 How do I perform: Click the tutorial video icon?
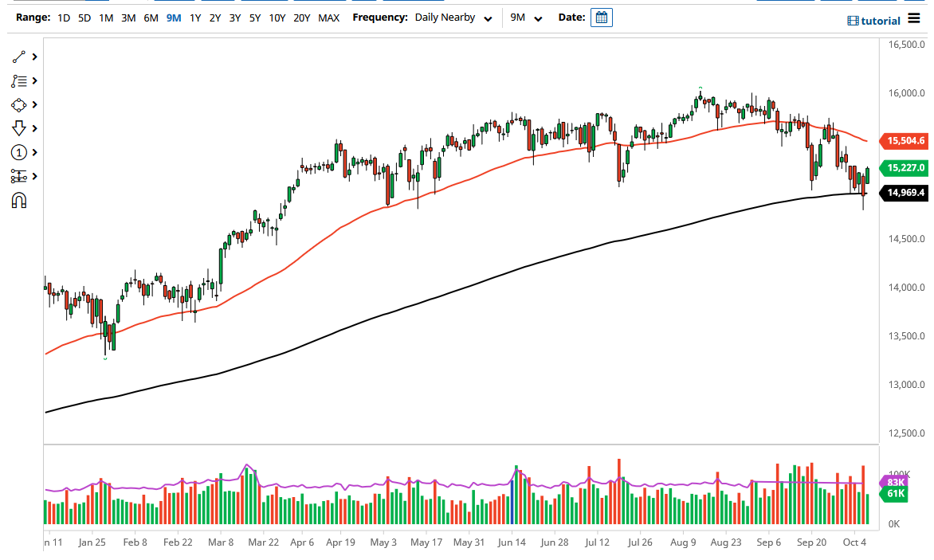[x=853, y=20]
